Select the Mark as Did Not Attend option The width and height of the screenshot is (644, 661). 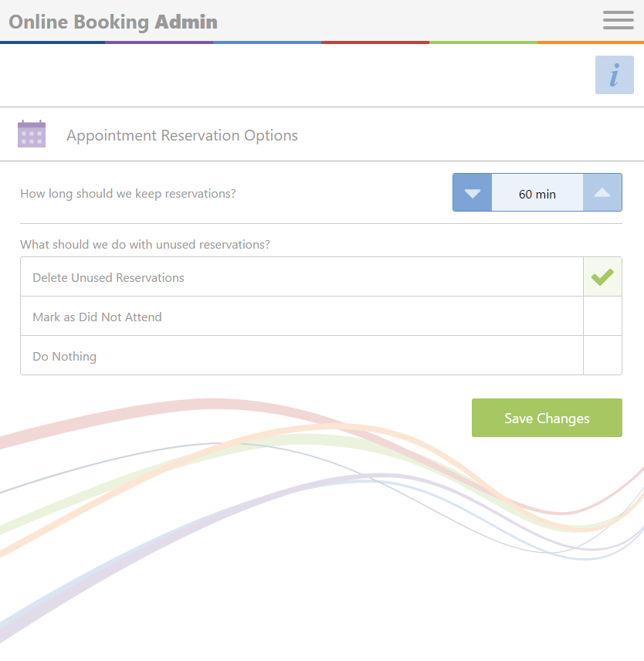[x=302, y=316]
